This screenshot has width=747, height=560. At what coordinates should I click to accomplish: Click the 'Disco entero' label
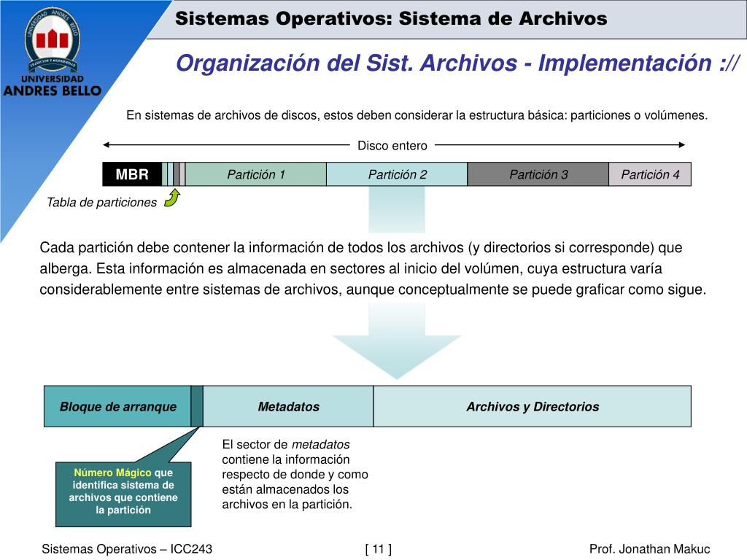392,146
